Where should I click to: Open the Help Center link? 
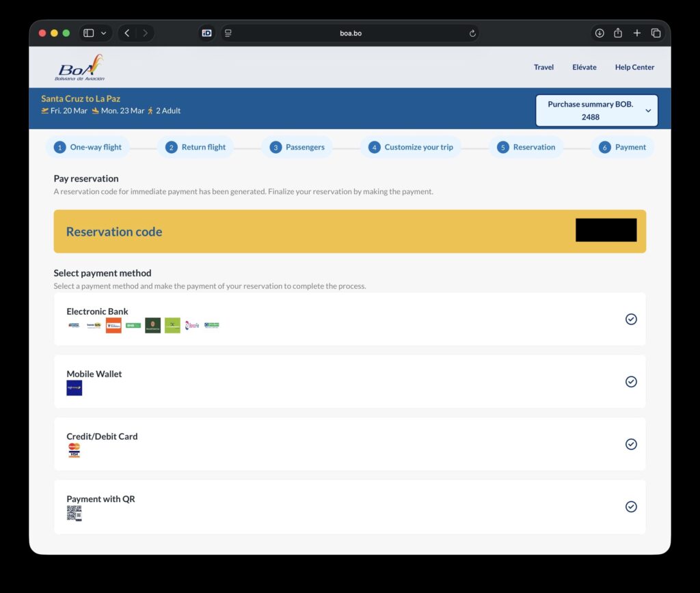pyautogui.click(x=634, y=67)
